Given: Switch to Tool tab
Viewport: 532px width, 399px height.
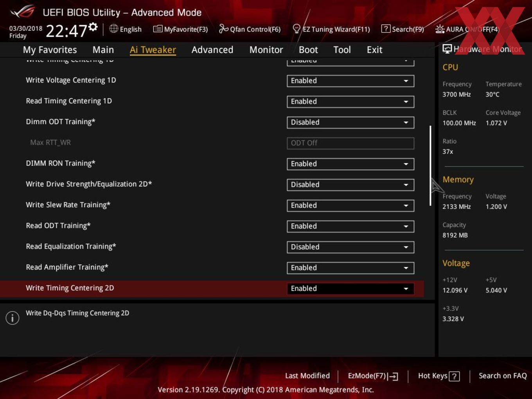Looking at the screenshot, I should point(342,50).
